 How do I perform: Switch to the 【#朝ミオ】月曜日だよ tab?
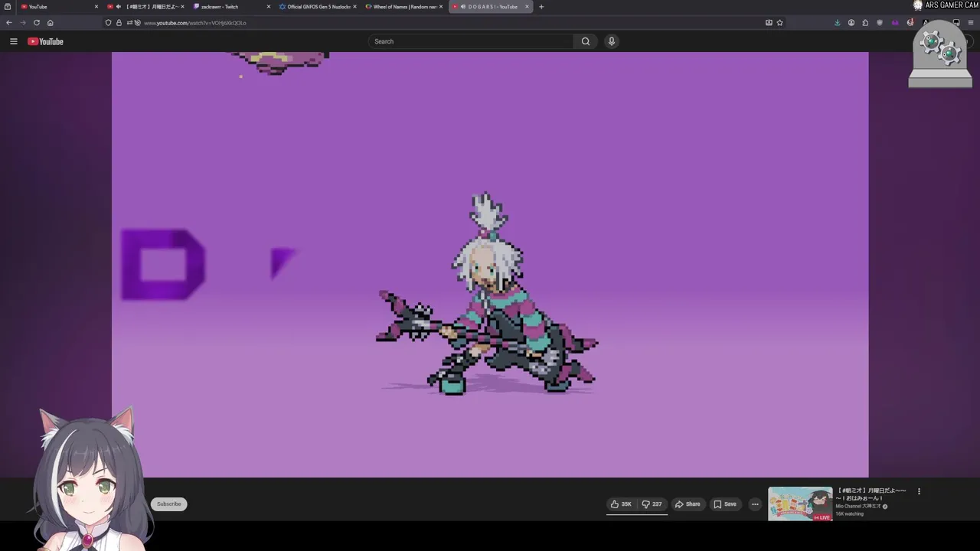pyautogui.click(x=145, y=7)
